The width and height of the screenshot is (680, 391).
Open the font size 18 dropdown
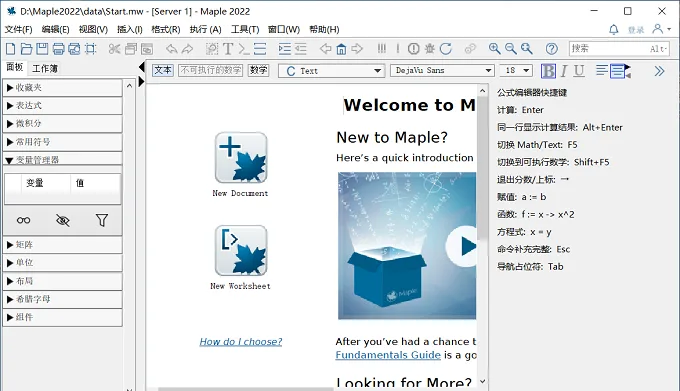coord(516,70)
